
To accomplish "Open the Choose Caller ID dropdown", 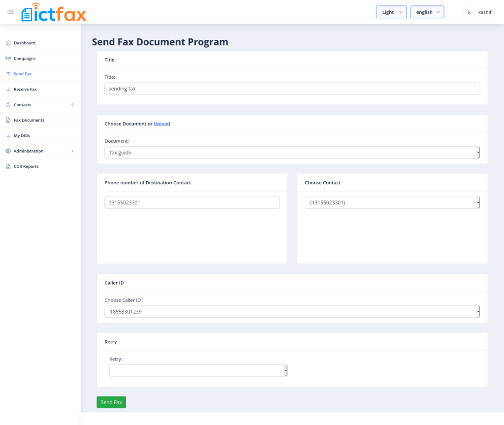I will (x=292, y=311).
